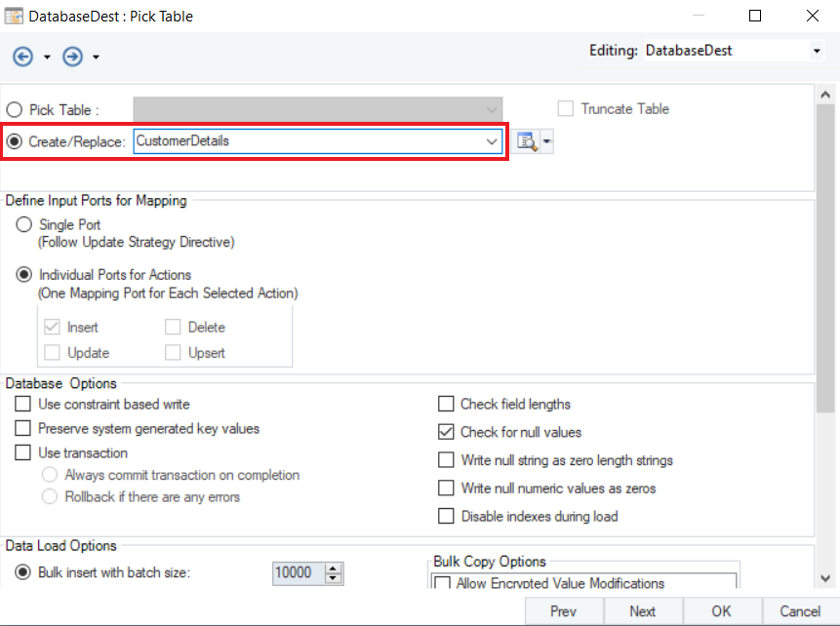Image resolution: width=840 pixels, height=626 pixels.
Task: Click the table preview icon beside CustomerDetails
Action: pyautogui.click(x=527, y=142)
